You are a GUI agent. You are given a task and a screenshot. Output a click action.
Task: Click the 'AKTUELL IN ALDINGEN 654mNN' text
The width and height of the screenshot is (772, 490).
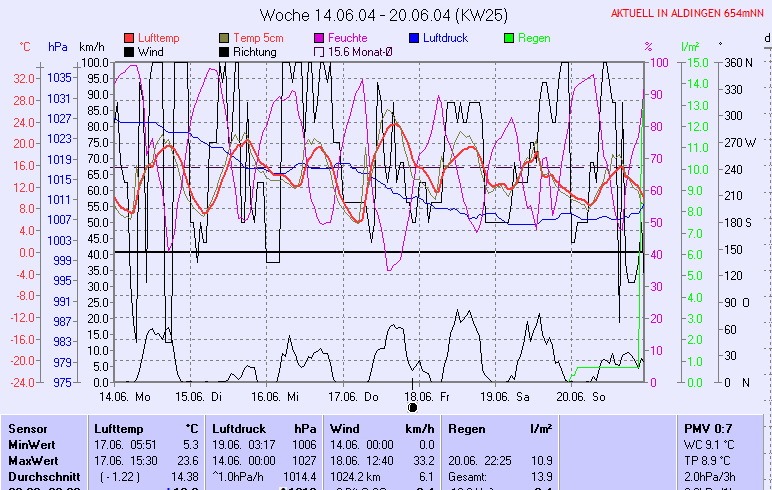(688, 13)
